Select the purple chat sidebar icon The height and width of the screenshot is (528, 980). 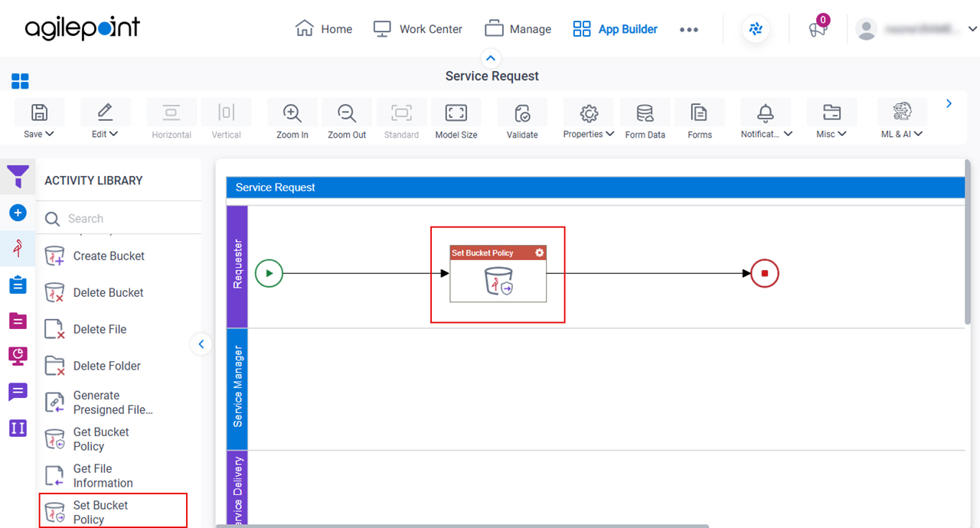click(18, 393)
